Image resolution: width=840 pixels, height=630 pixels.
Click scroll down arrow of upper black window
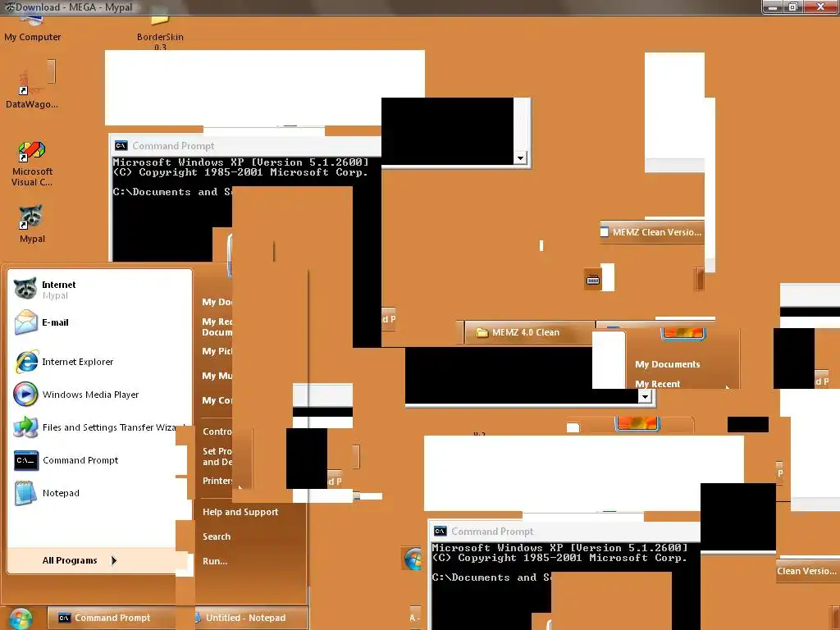coord(520,158)
